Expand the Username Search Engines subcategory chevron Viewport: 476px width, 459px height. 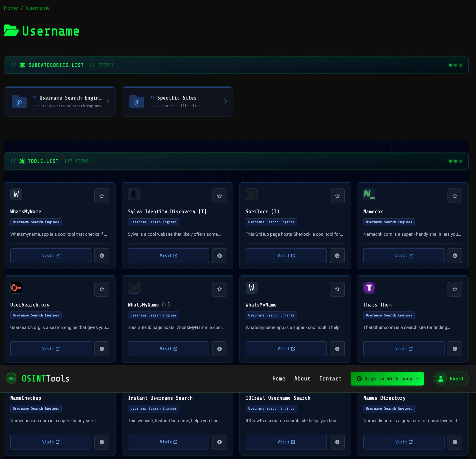pyautogui.click(x=108, y=101)
